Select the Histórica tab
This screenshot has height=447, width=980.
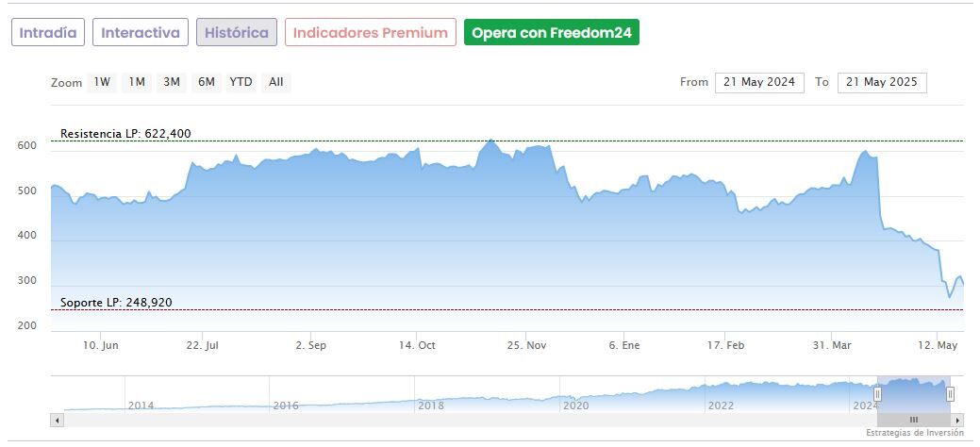(x=237, y=33)
